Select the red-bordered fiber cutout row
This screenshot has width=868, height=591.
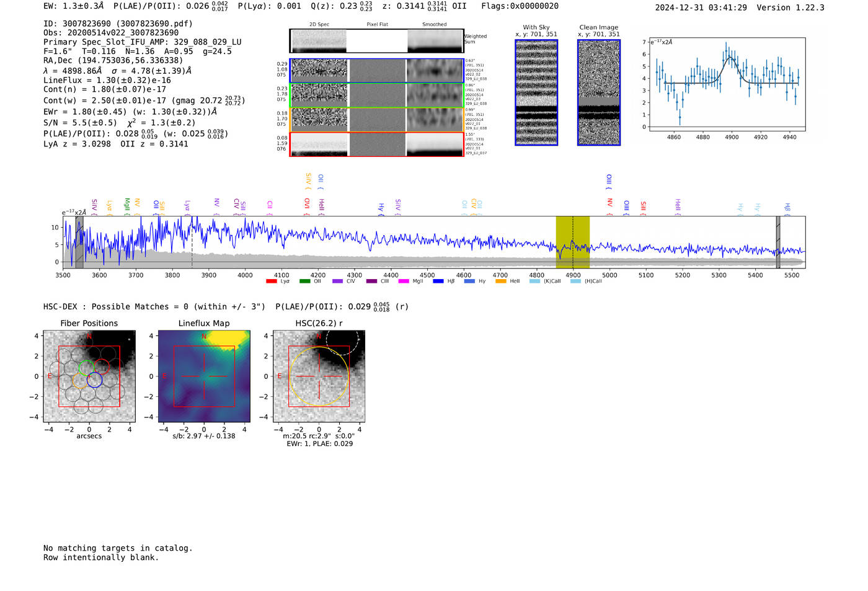coord(376,144)
